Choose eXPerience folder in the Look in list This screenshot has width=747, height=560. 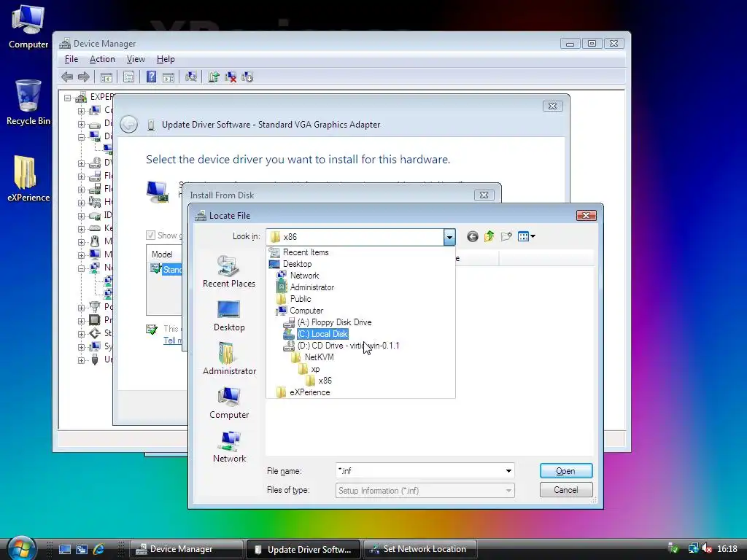[309, 392]
